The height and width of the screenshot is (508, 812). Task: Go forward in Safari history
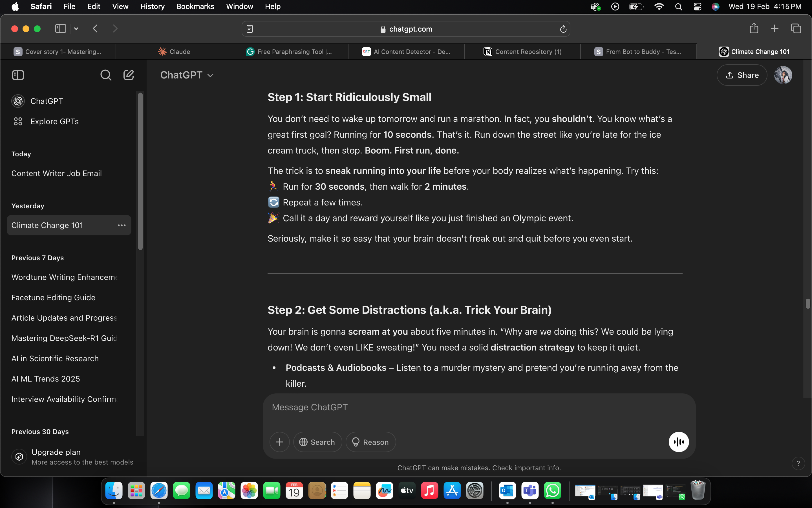(x=115, y=29)
